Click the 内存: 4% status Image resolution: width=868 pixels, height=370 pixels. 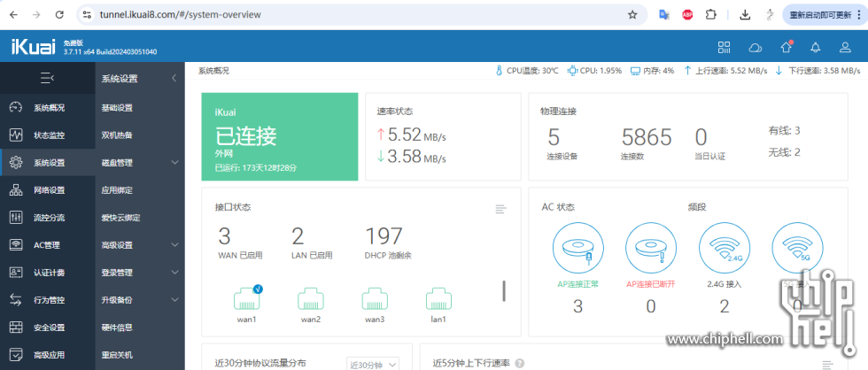pyautogui.click(x=653, y=71)
